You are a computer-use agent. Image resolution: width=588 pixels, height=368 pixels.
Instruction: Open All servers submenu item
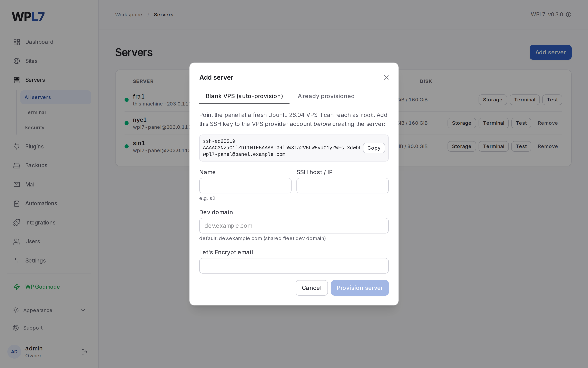point(56,97)
